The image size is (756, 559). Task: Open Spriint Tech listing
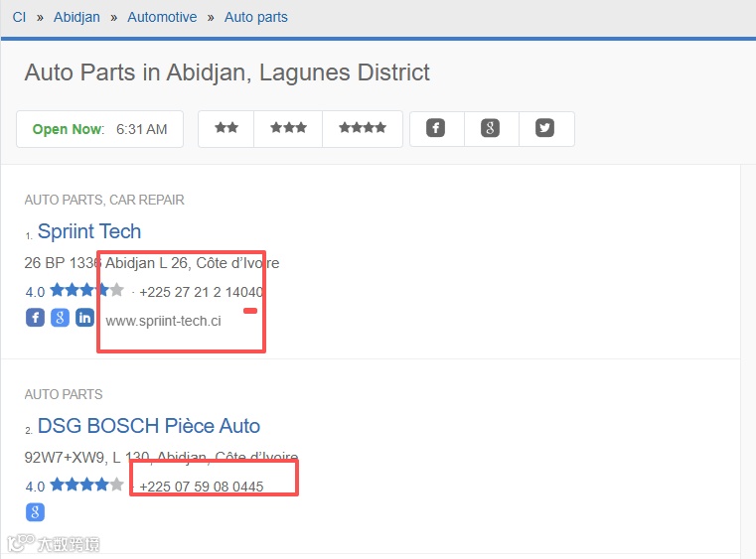(89, 231)
